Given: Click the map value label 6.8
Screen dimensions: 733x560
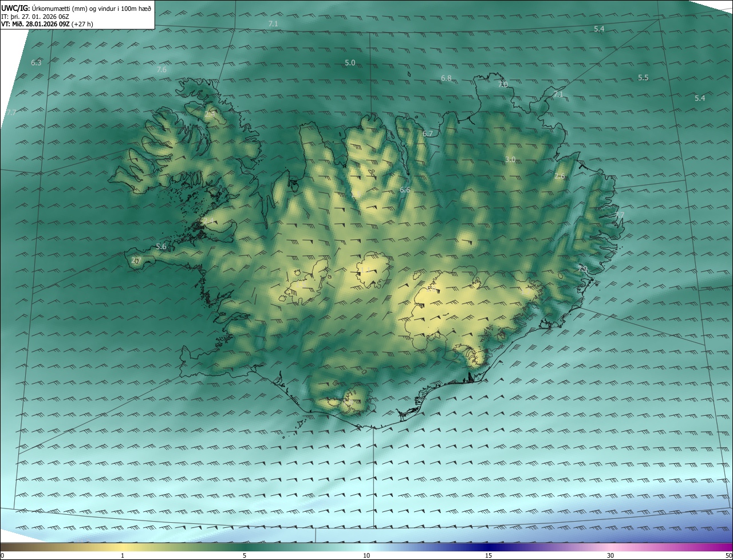Looking at the screenshot, I should [x=446, y=78].
